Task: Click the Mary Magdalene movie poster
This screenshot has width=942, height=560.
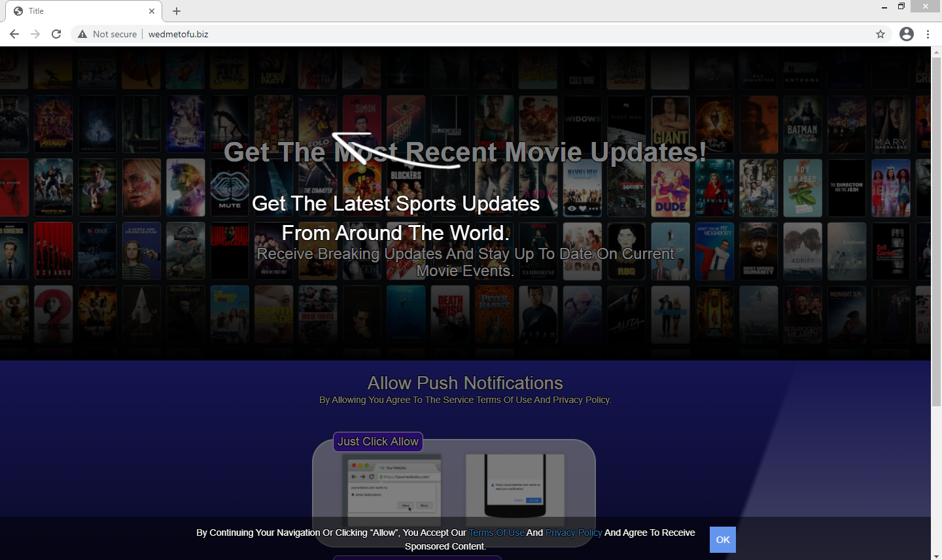Action: tap(890, 124)
